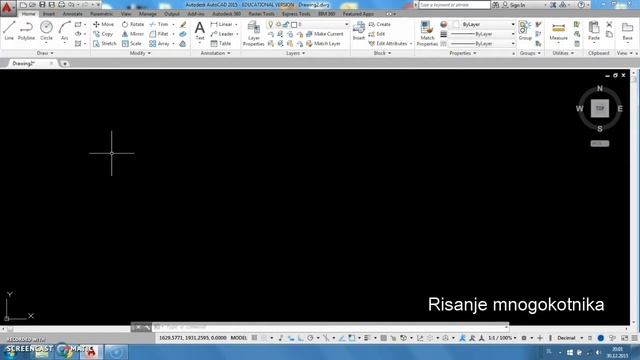The width and height of the screenshot is (640, 360).
Task: Click the Rotate command
Action: click(x=133, y=24)
